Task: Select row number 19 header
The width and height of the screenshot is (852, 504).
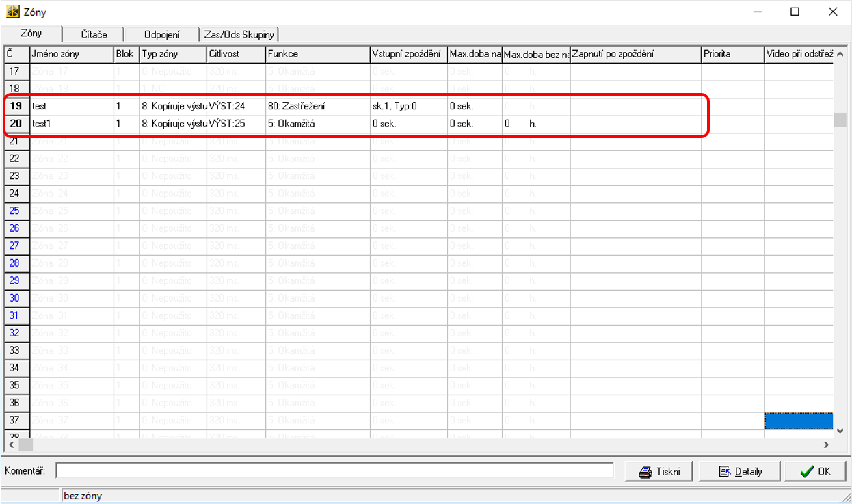Action: (16, 106)
